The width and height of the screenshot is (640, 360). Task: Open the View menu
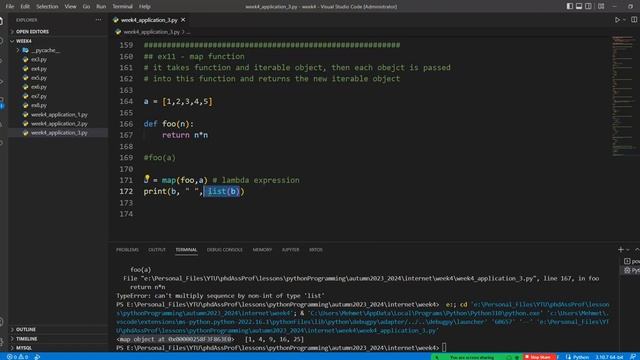pos(70,7)
